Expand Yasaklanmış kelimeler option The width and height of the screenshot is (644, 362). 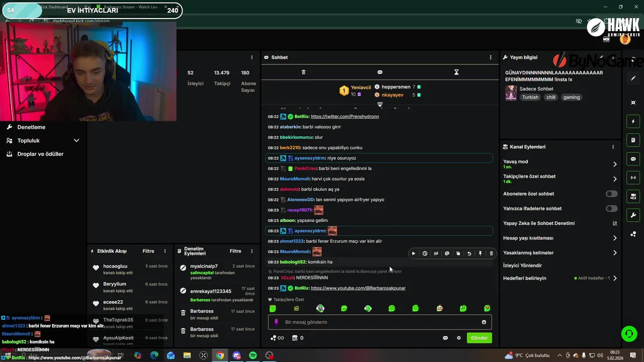click(615, 253)
